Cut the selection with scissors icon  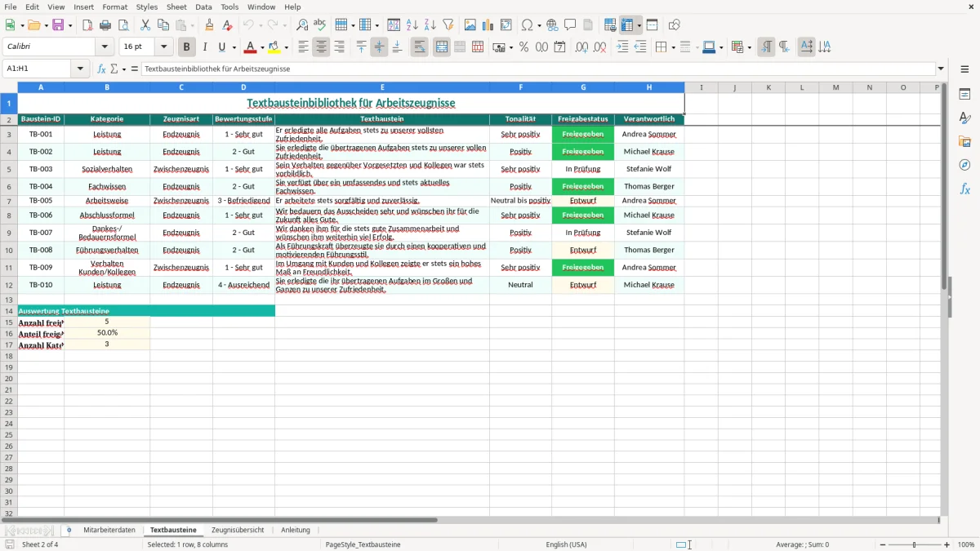tap(145, 25)
